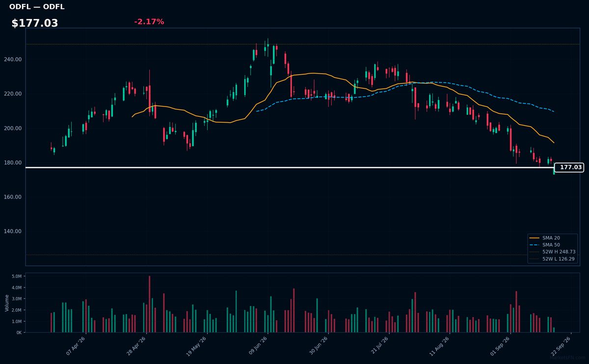Screen dimensions: 589x364
Task: Click the 200.00 price axis label
Action: tap(13, 128)
